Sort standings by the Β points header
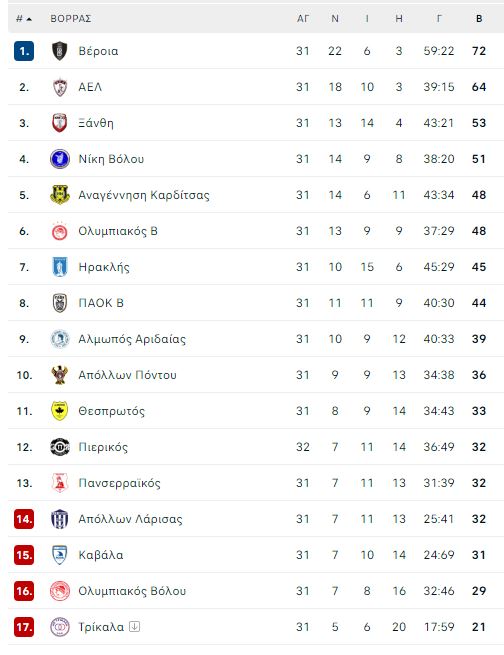Screen dimensions: 504x655 tap(479, 19)
